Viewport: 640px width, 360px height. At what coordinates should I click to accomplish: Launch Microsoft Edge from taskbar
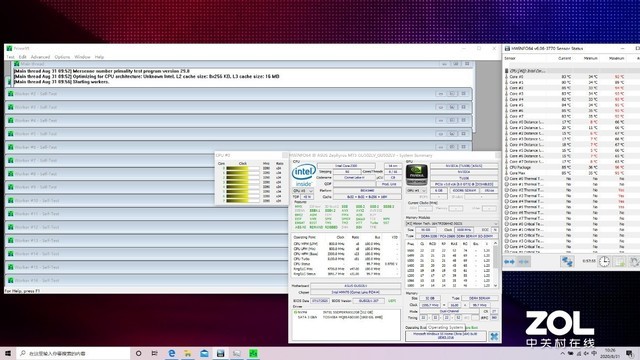171,353
